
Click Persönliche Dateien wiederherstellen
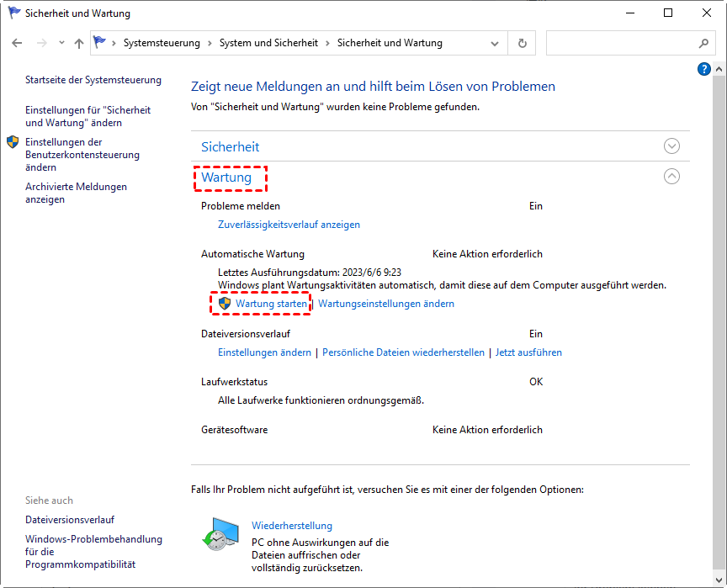[403, 352]
